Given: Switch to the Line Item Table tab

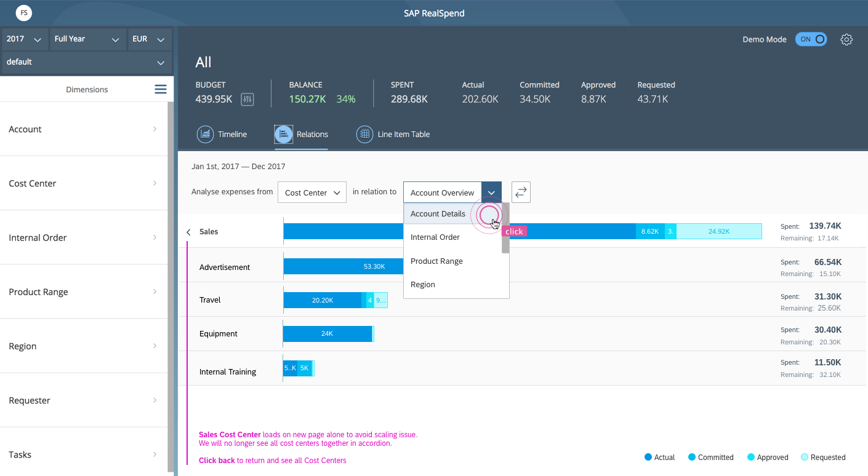Looking at the screenshot, I should pyautogui.click(x=393, y=134).
